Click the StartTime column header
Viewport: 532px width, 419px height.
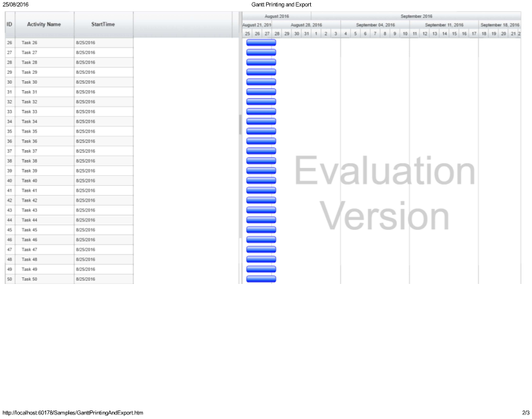[103, 24]
